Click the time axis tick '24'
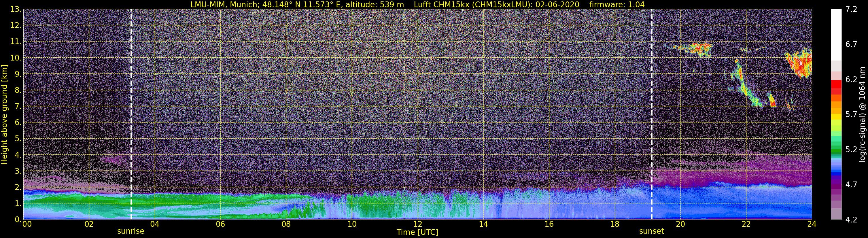Image resolution: width=868 pixels, height=238 pixels. click(812, 224)
